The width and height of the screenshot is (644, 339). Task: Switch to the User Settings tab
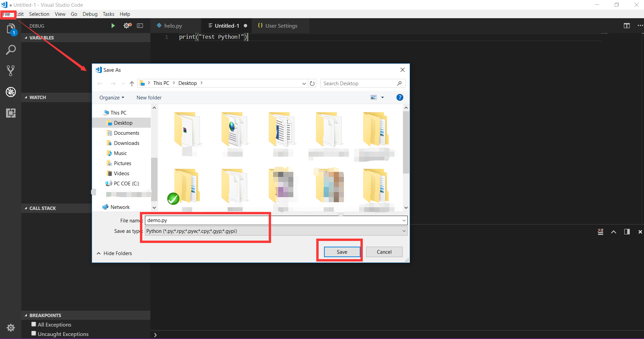(280, 26)
